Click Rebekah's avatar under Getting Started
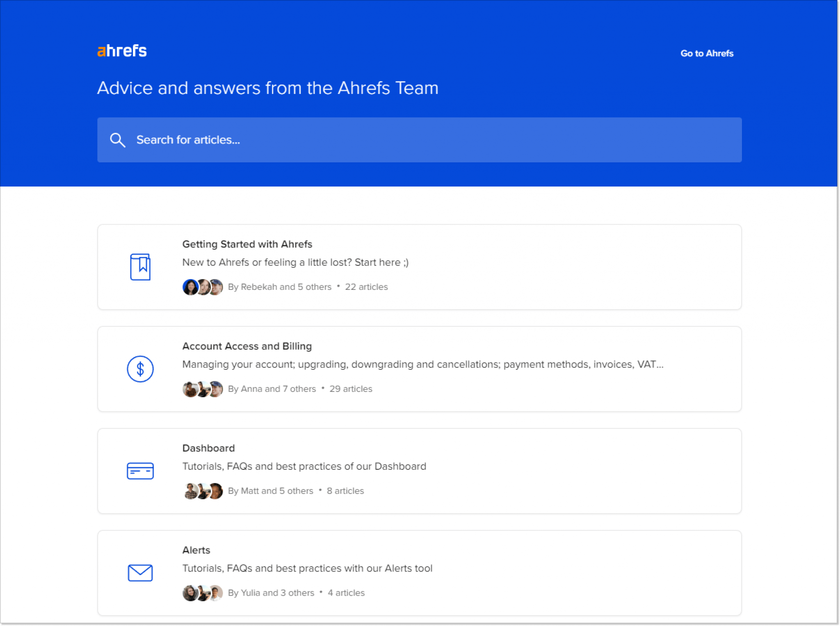 [x=191, y=287]
